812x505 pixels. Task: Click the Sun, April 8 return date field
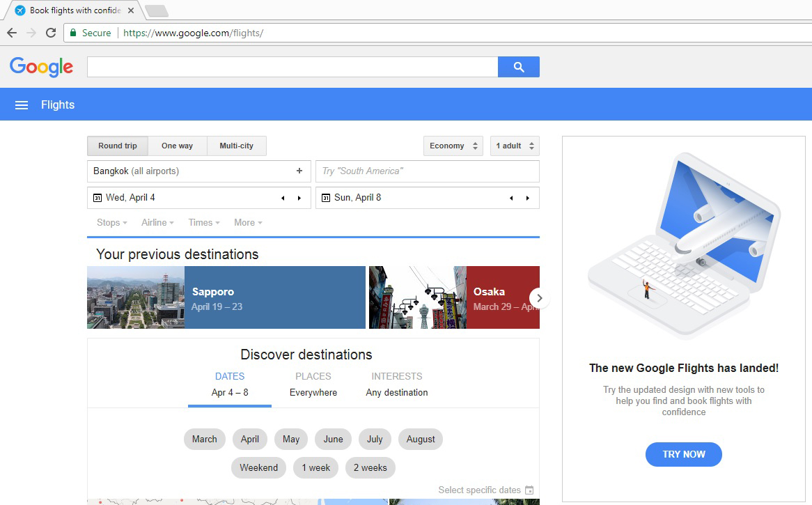pos(427,198)
